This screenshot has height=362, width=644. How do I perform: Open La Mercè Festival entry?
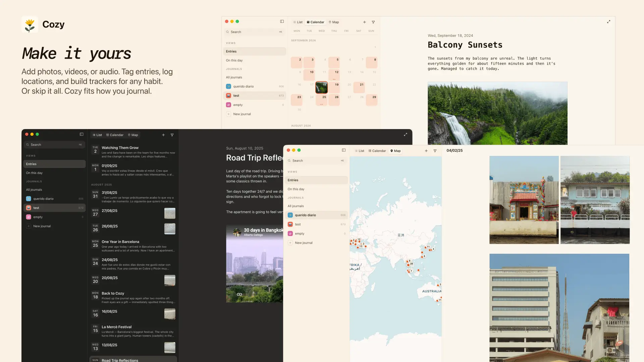tap(133, 331)
